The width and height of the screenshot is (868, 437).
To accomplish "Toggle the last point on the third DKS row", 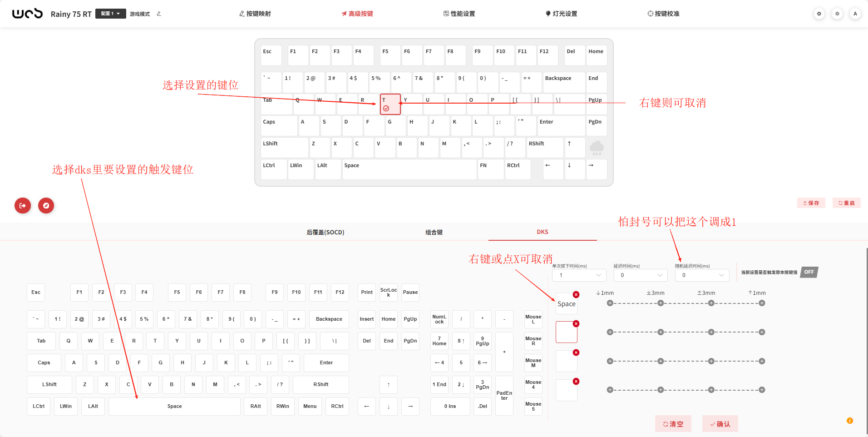I will [x=762, y=361].
